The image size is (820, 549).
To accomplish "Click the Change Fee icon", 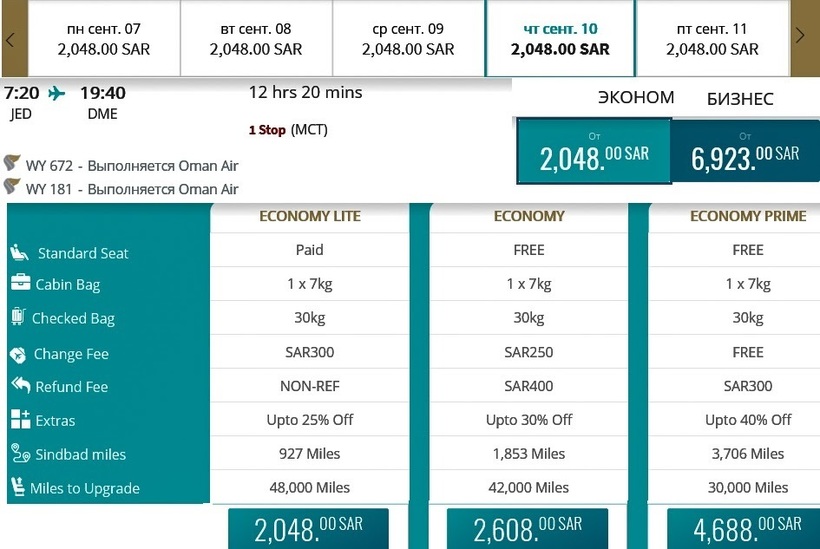I will click(18, 354).
